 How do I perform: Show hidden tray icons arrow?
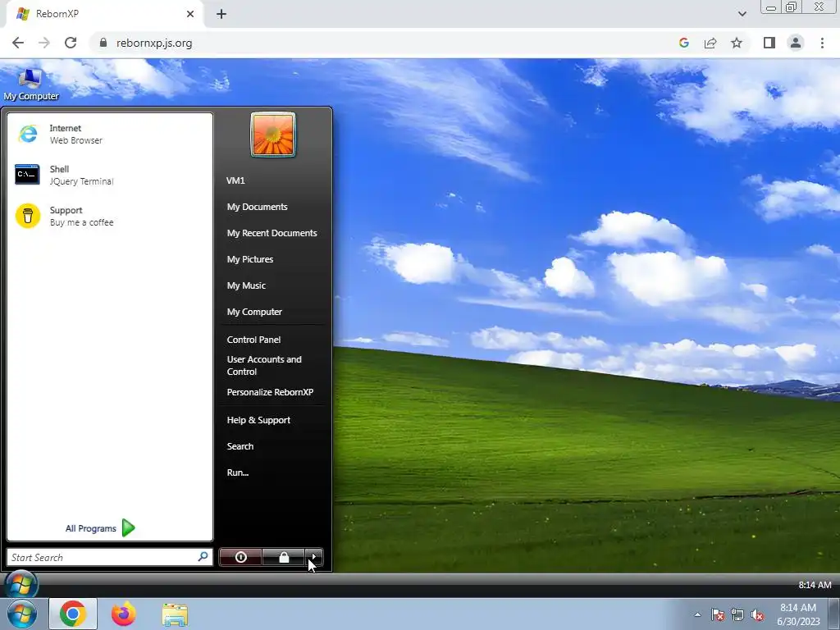697,614
